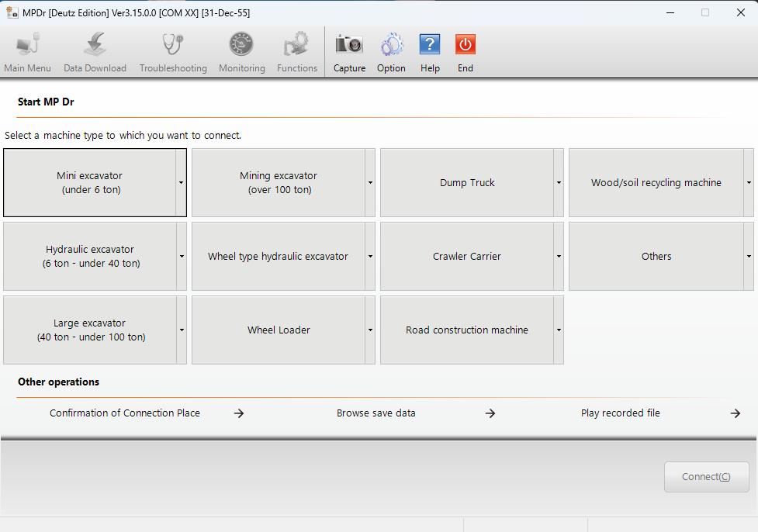758x532 pixels.
Task: Select Large excavator (40 ton - under 100 ton)
Action: (x=90, y=330)
